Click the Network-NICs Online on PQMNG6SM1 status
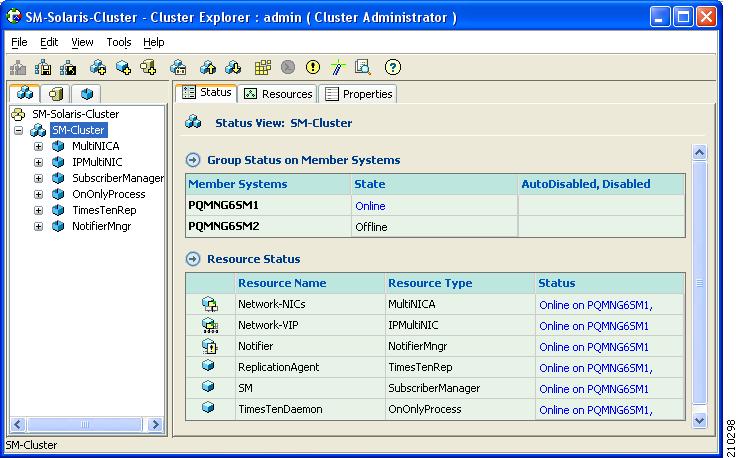736x458 pixels. (596, 305)
